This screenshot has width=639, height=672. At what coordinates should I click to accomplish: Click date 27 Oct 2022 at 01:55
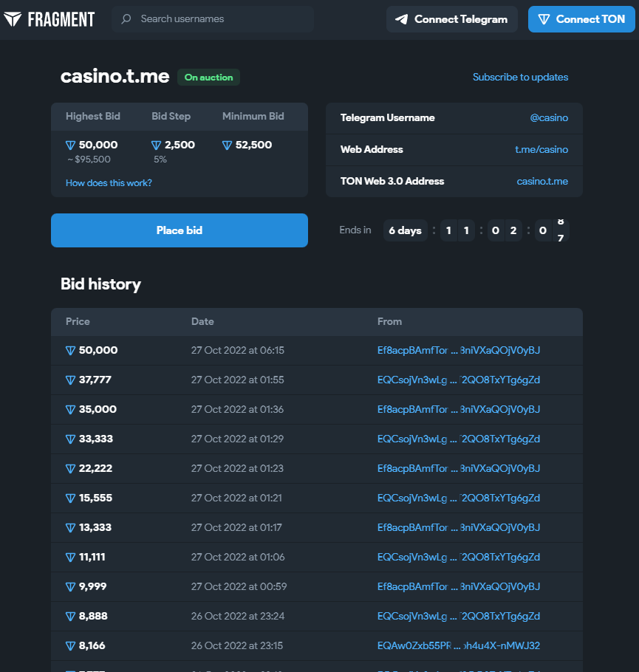[238, 380]
